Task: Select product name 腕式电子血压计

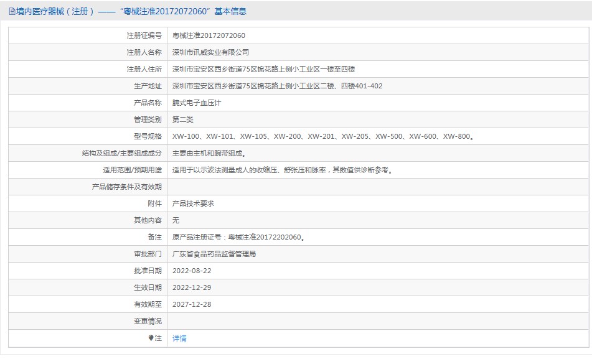Action: click(x=197, y=103)
